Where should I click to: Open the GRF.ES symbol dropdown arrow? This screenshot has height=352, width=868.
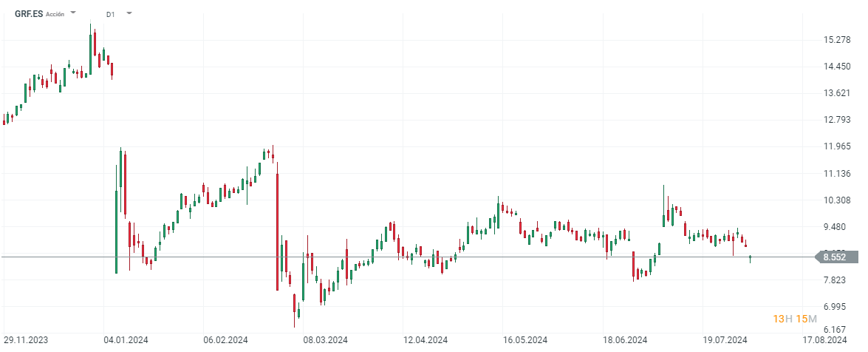[73, 13]
